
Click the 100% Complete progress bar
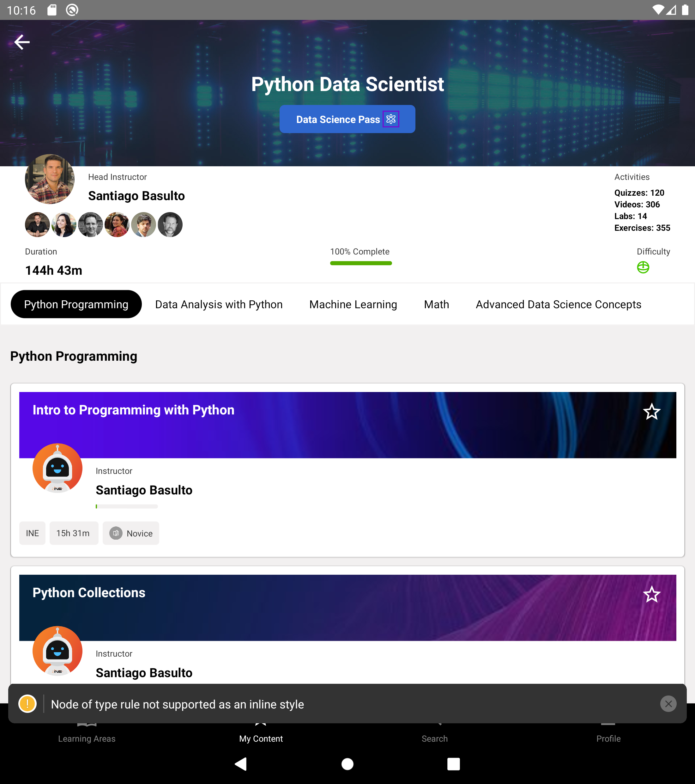361,263
